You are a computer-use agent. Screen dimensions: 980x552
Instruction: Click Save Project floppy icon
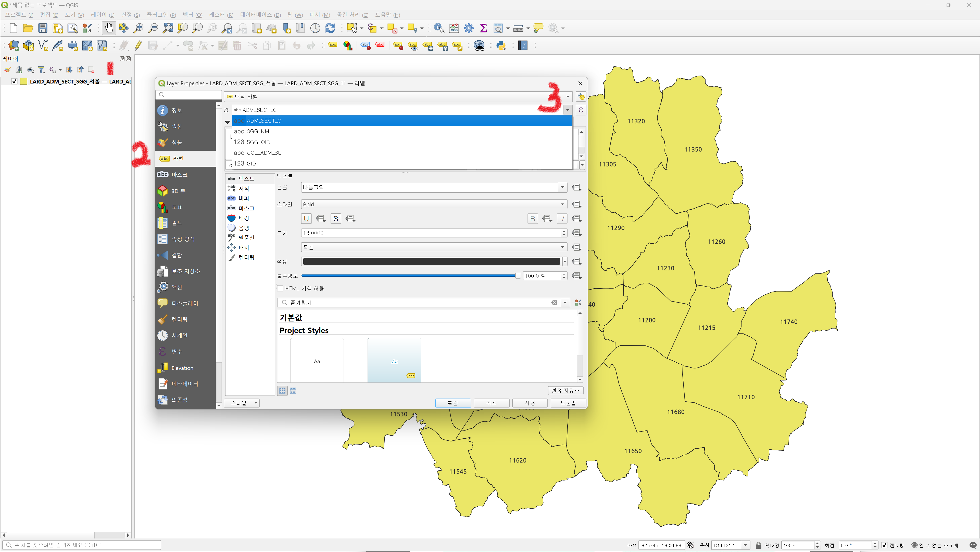[43, 28]
